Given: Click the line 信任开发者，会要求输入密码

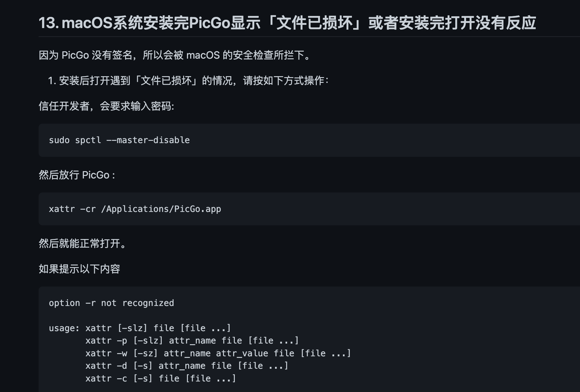Looking at the screenshot, I should tap(107, 106).
